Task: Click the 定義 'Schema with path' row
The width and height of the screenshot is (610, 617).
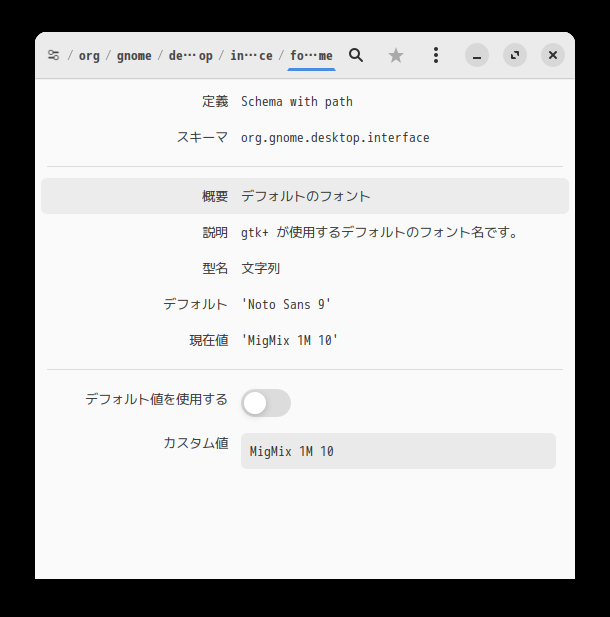Action: (x=297, y=101)
